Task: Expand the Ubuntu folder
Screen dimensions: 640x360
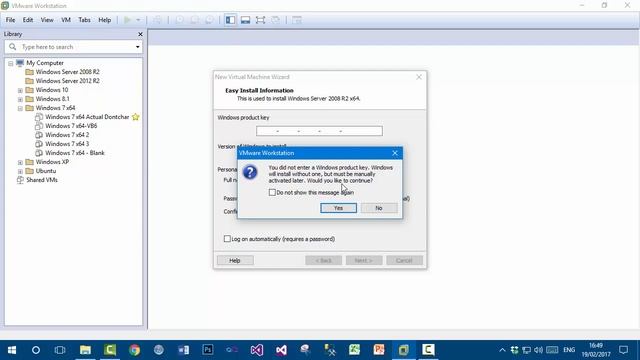Action: [20, 171]
